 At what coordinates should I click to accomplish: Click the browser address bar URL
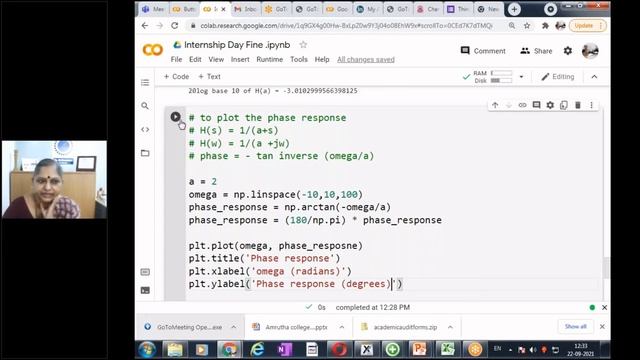click(346, 26)
